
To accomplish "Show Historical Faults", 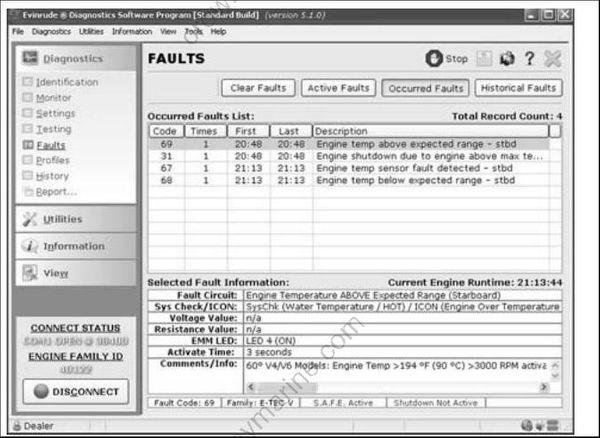I will click(x=518, y=88).
